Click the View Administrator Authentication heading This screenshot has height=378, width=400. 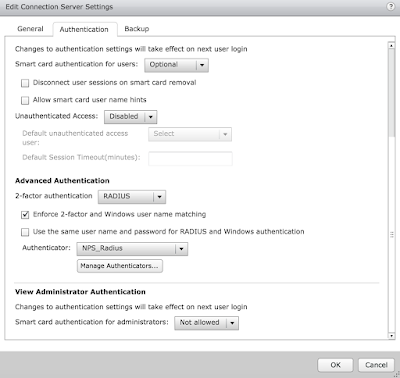(x=80, y=292)
